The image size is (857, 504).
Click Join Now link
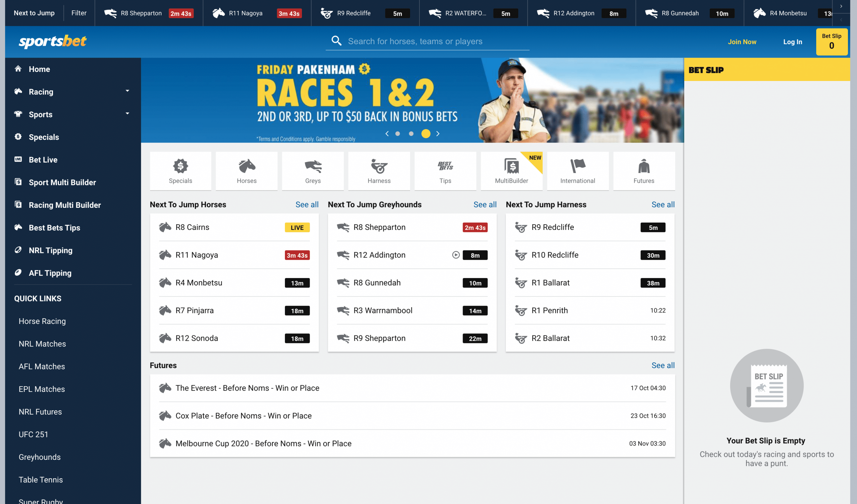(x=742, y=41)
